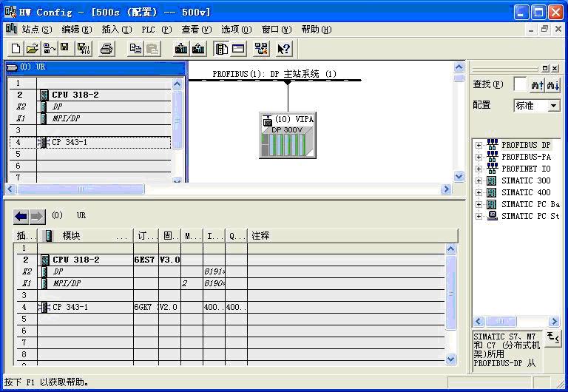This screenshot has height=392, width=568.
Task: Open the 窗口(W) menu
Action: tap(277, 30)
